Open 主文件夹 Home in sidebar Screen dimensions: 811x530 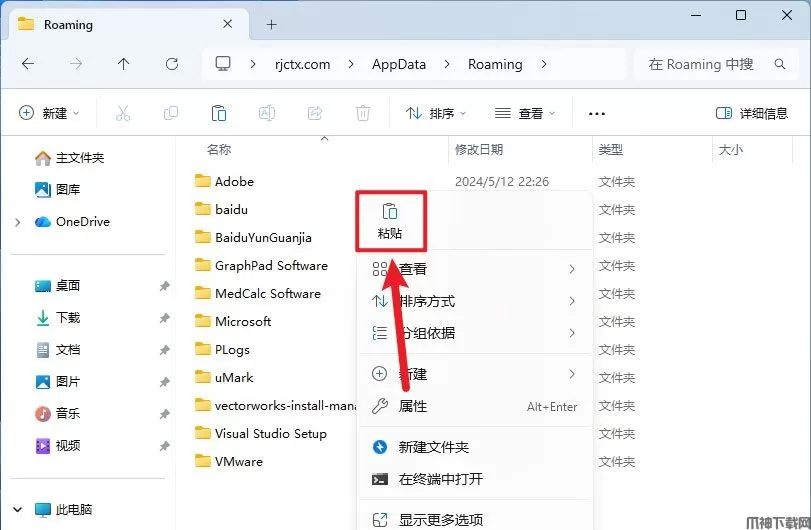tap(69, 158)
